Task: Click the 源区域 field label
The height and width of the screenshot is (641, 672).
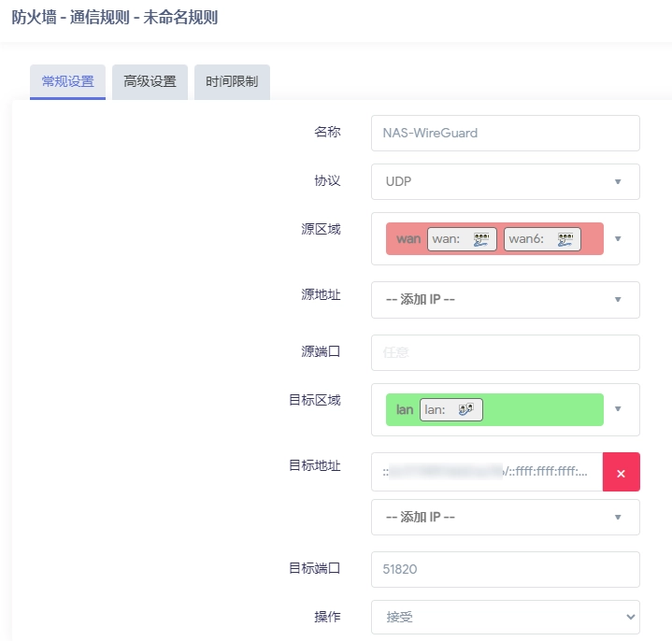Action: pyautogui.click(x=321, y=229)
